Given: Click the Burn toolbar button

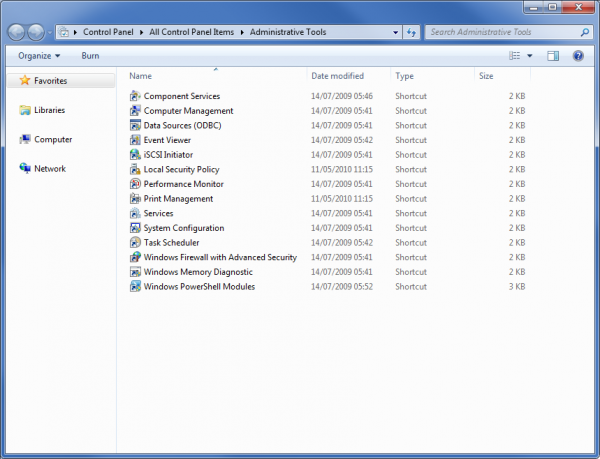Looking at the screenshot, I should (90, 56).
